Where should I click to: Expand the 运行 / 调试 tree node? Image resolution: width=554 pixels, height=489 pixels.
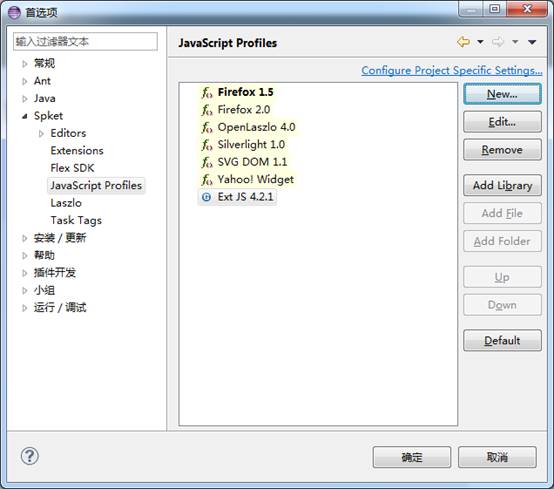pyautogui.click(x=24, y=308)
